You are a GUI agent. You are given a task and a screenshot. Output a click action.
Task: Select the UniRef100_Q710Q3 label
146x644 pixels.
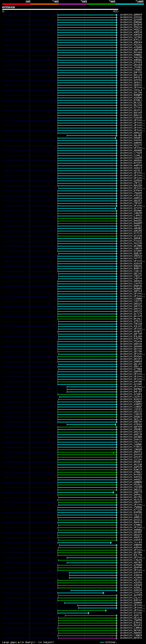[x=131, y=613]
